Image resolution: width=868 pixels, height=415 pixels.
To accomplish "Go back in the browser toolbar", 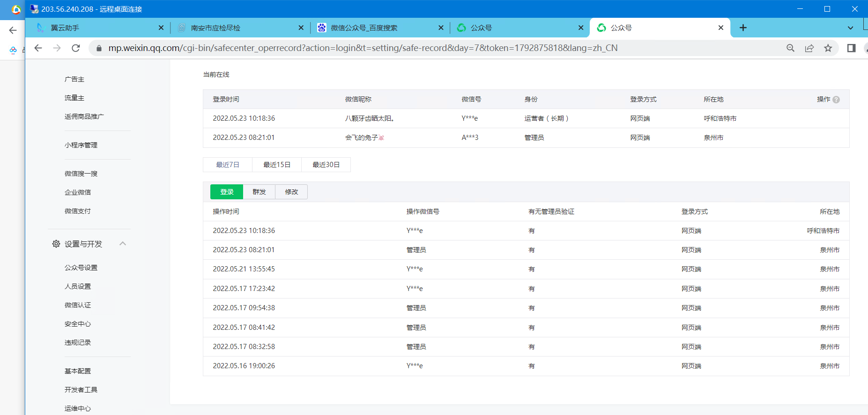I will [38, 48].
